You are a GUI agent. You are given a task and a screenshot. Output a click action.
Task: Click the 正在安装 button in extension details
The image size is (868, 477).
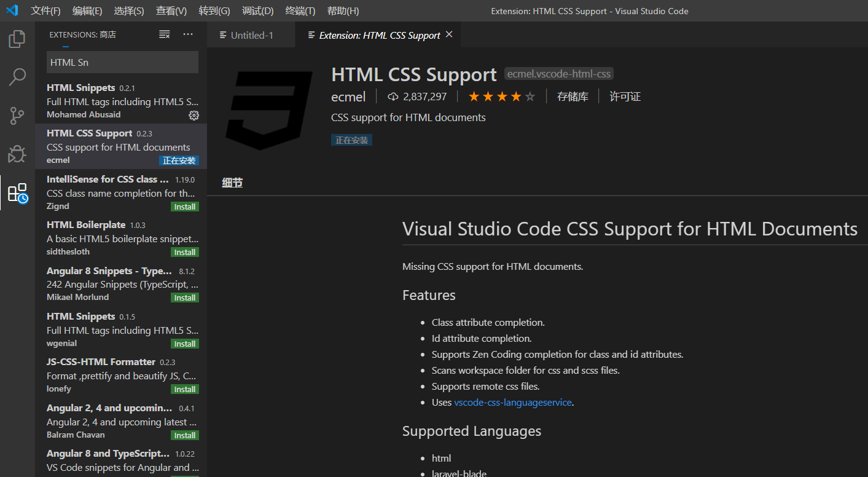pyautogui.click(x=352, y=140)
